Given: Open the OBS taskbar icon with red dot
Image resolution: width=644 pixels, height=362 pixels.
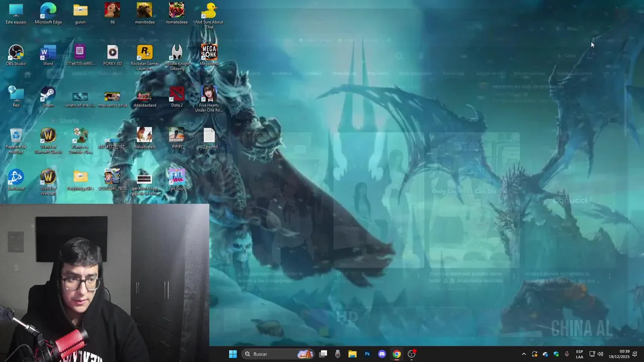Looking at the screenshot, I should tap(412, 354).
